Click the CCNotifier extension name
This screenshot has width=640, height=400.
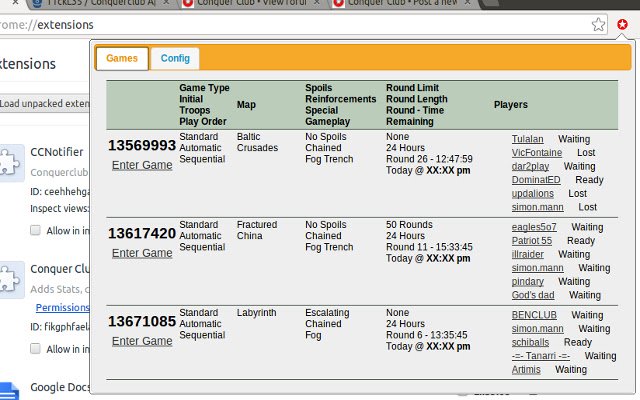(x=57, y=152)
